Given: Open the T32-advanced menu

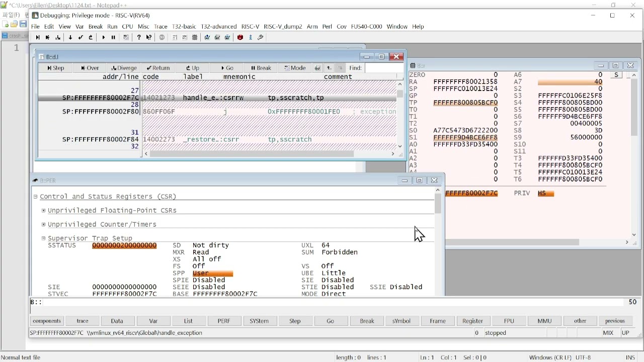Looking at the screenshot, I should coord(219,27).
